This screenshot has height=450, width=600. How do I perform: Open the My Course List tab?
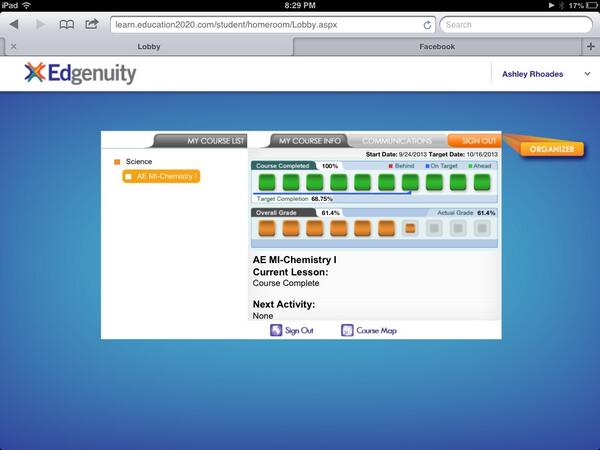[x=201, y=141]
